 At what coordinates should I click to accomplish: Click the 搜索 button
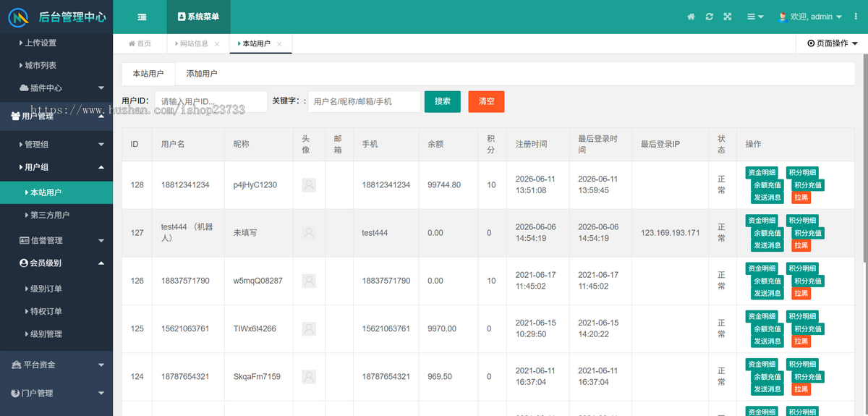click(x=443, y=101)
